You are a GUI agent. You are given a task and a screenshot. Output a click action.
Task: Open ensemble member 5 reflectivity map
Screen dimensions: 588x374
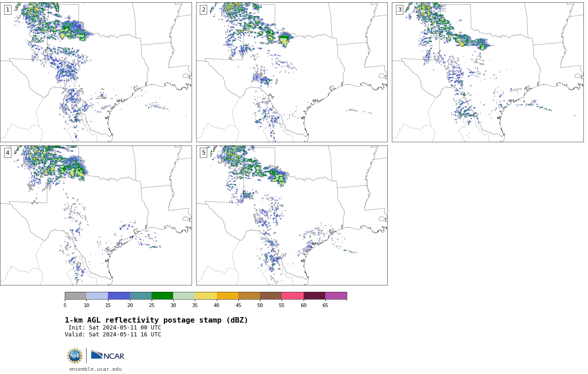coord(292,215)
